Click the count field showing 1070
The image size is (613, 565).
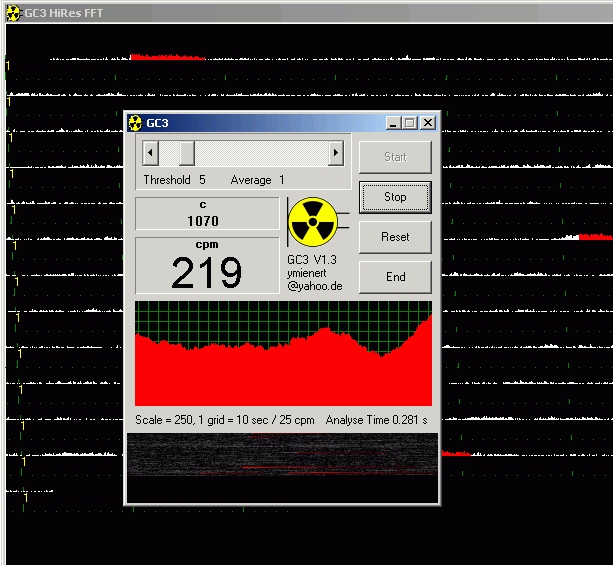(207, 213)
